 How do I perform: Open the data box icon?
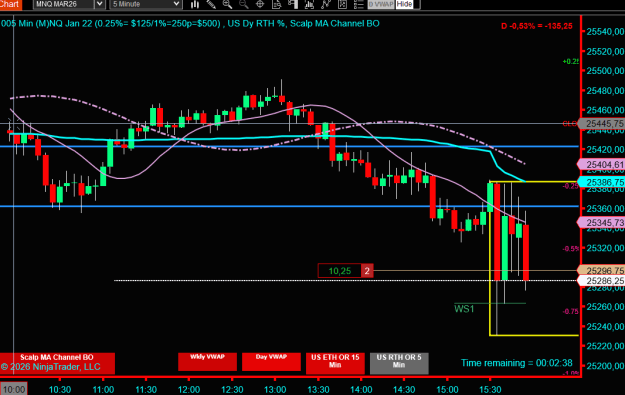click(x=276, y=4)
